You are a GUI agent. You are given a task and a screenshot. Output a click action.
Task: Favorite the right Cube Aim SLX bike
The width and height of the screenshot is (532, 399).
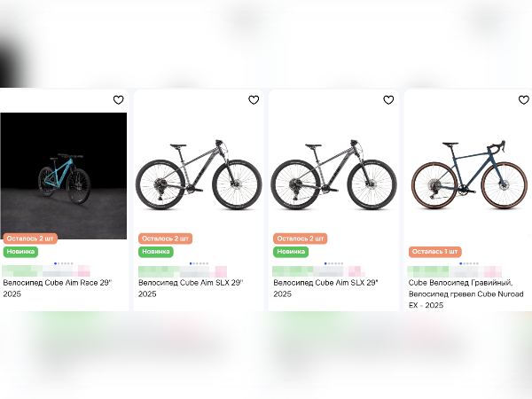[x=388, y=100]
